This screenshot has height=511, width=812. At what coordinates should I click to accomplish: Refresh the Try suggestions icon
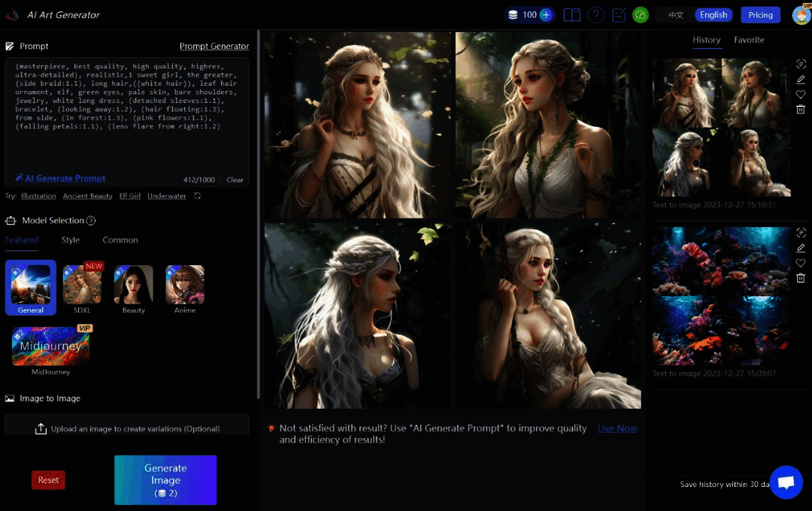[197, 195]
